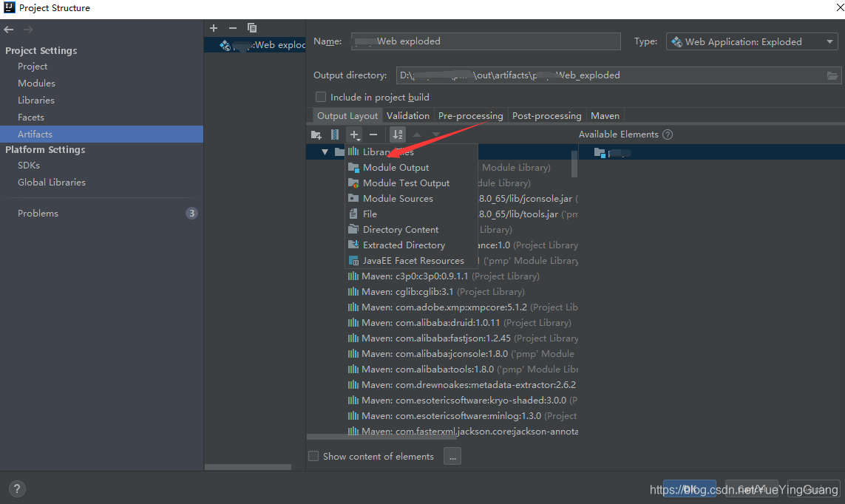
Task: Switch to the Maven tab
Action: point(605,116)
